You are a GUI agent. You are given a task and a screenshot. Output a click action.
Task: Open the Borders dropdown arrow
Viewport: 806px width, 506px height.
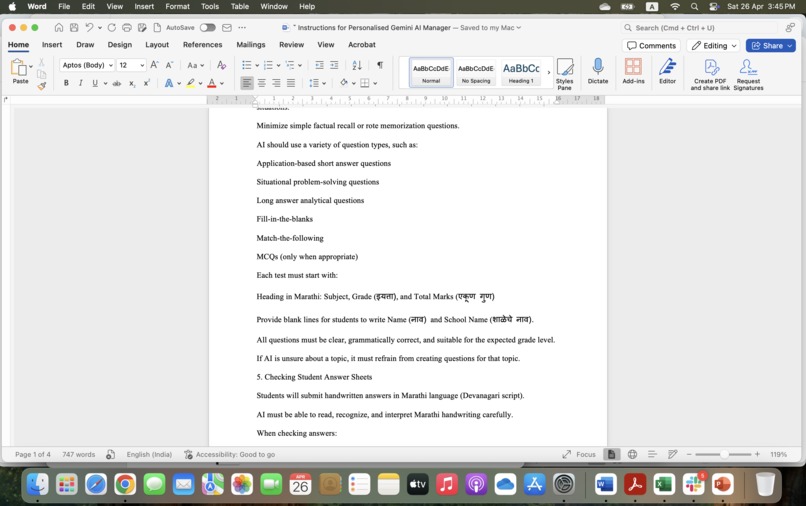point(375,83)
